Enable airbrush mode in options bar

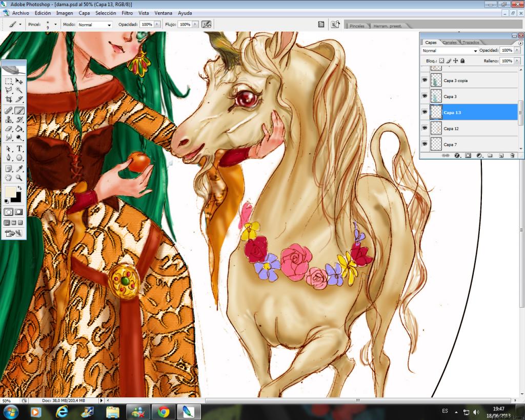(x=207, y=24)
